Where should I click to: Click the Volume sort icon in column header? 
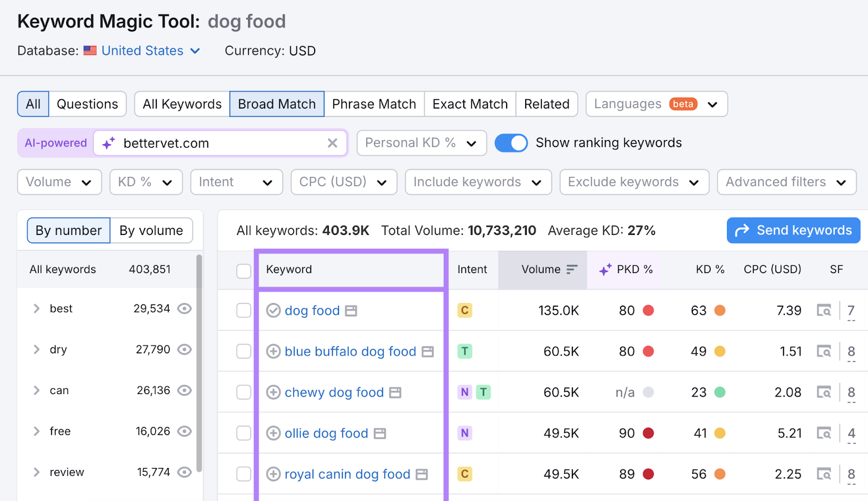click(x=572, y=269)
